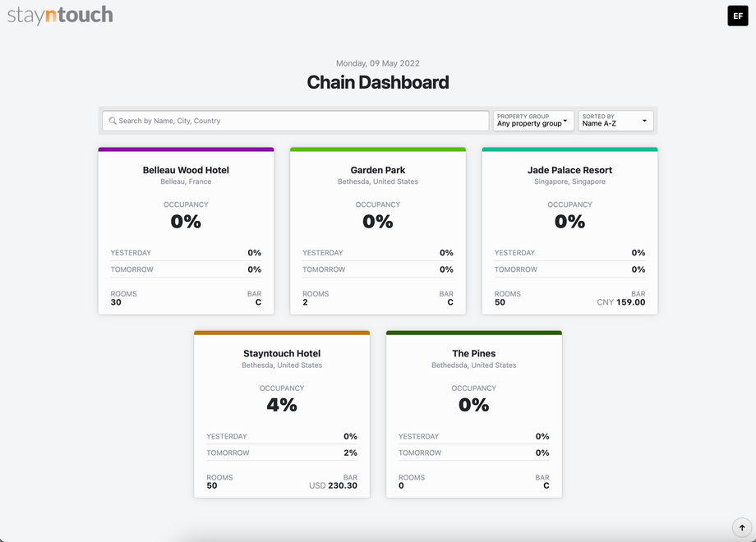Click the teal bar on Jade Palace Resort
This screenshot has width=756, height=542.
click(x=570, y=149)
